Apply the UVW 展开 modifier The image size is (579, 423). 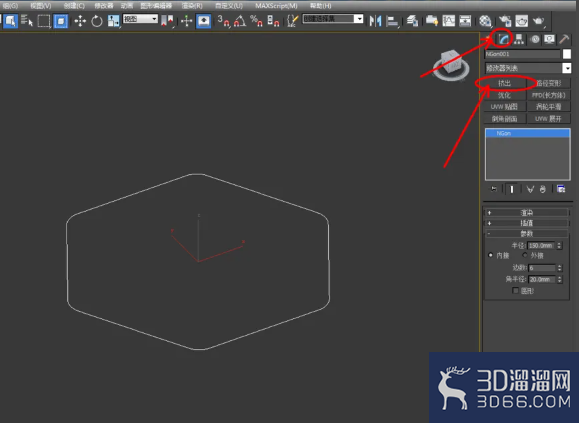pos(548,118)
